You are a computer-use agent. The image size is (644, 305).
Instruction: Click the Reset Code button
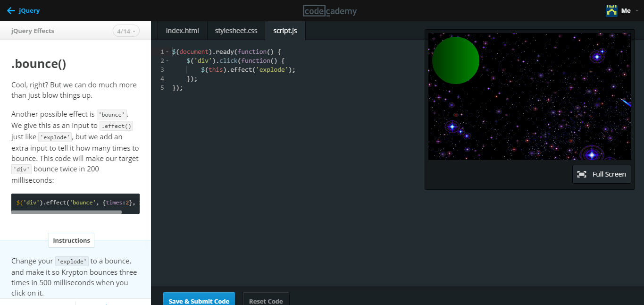coord(266,299)
